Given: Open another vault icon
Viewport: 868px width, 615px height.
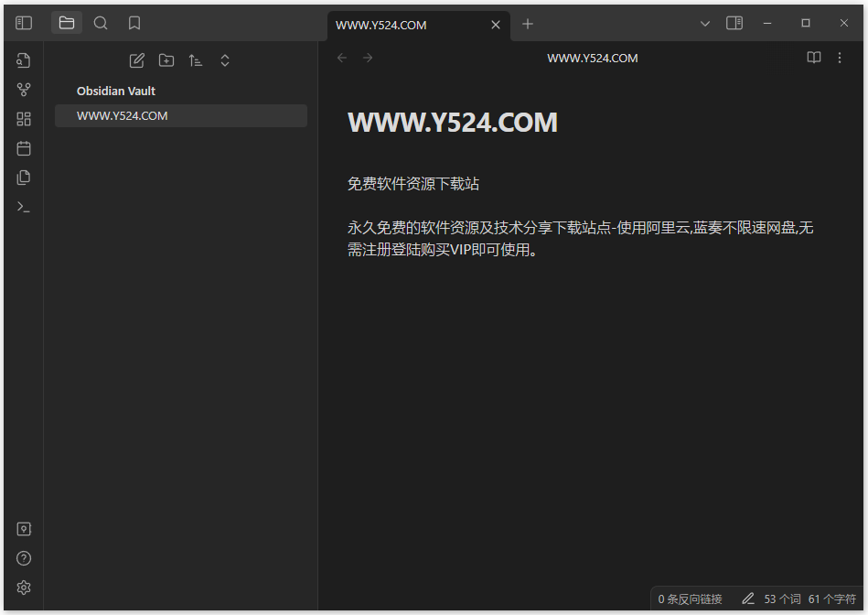Looking at the screenshot, I should (24, 529).
